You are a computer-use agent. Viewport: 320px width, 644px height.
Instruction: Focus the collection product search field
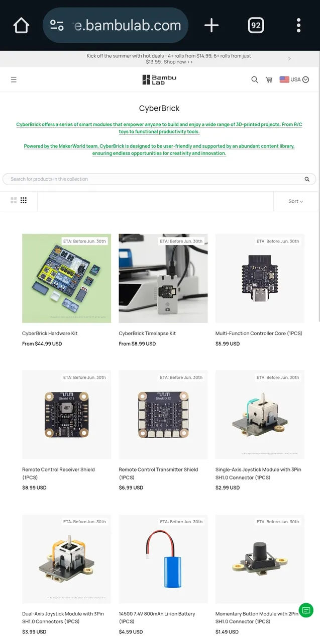coord(159,179)
